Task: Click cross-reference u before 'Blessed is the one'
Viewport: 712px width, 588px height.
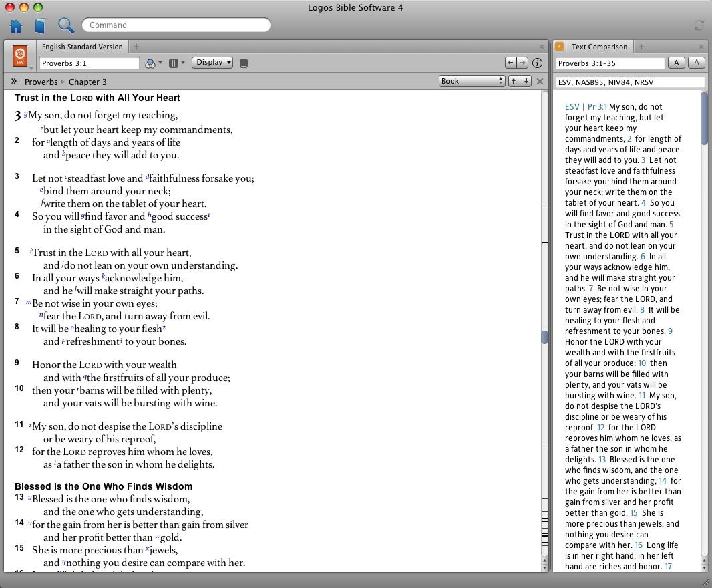Action: tap(29, 498)
